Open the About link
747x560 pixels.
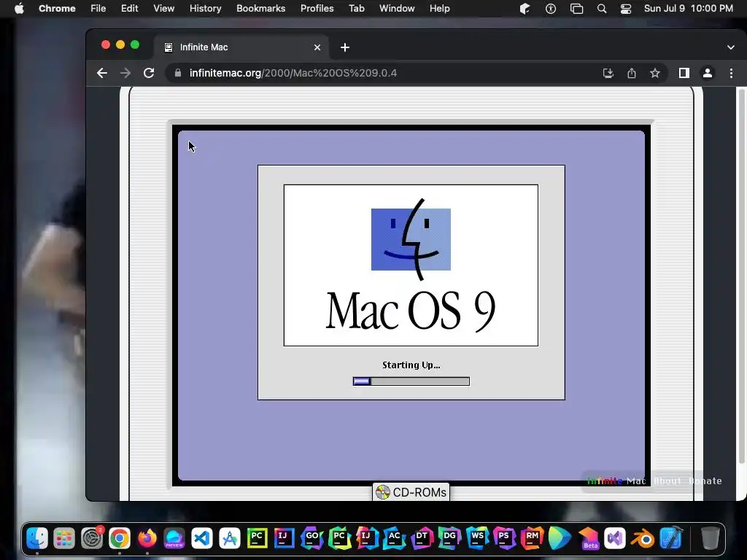coord(667,481)
